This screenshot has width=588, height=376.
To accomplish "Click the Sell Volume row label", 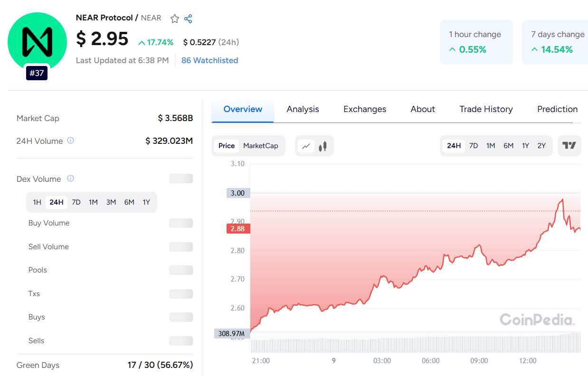I will (48, 247).
